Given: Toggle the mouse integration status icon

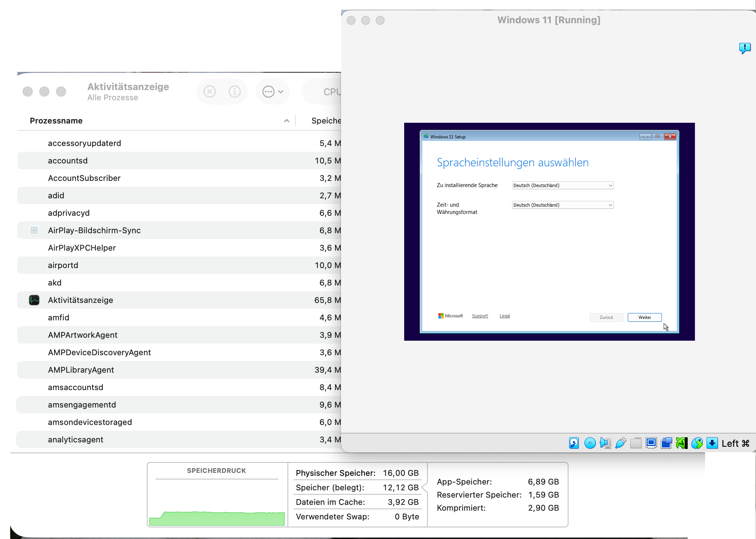Looking at the screenshot, I should pyautogui.click(x=697, y=443).
